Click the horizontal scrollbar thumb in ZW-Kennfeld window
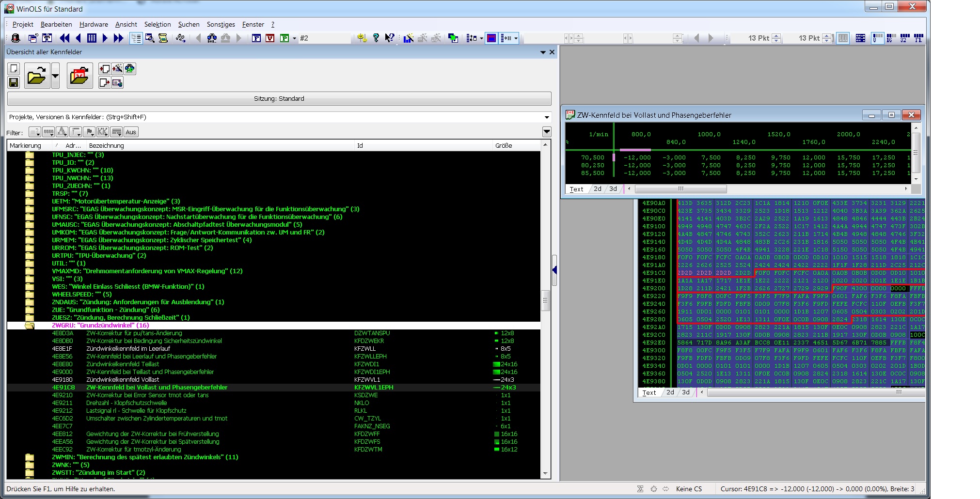 tap(681, 189)
